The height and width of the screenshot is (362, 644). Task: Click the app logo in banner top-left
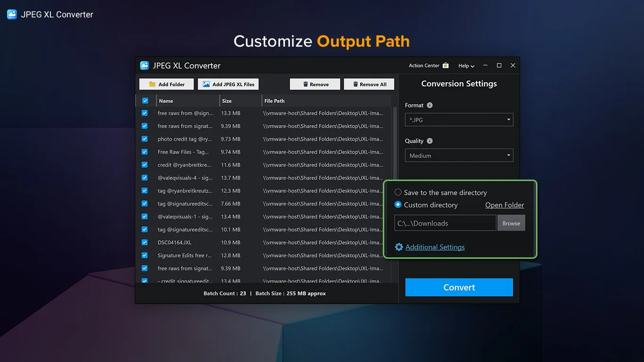coord(12,14)
